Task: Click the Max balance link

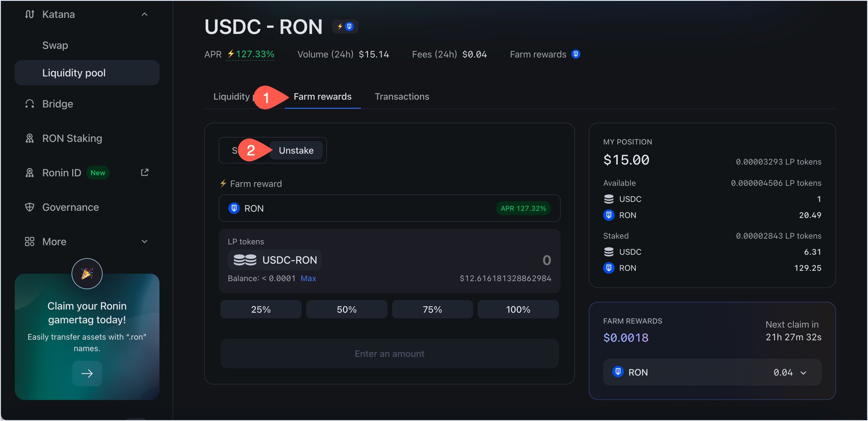Action: click(308, 279)
